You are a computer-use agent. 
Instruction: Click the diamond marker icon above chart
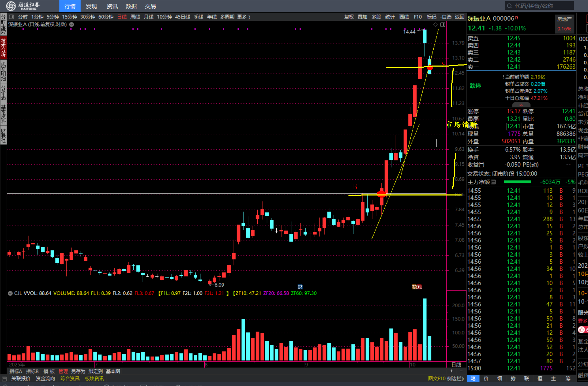pos(435,24)
